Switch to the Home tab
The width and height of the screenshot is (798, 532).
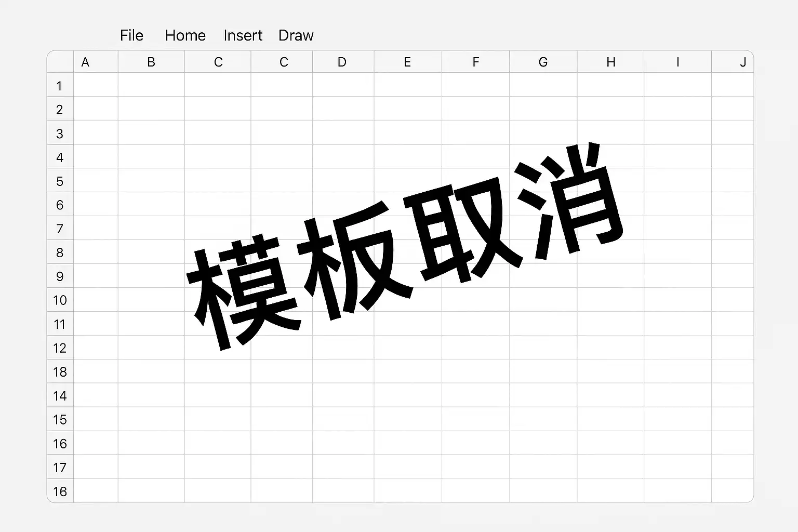tap(185, 35)
